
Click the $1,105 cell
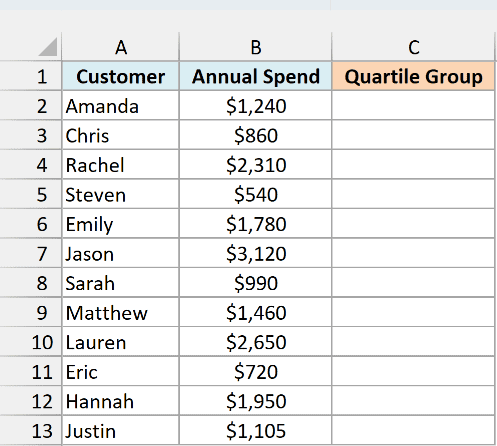point(255,430)
